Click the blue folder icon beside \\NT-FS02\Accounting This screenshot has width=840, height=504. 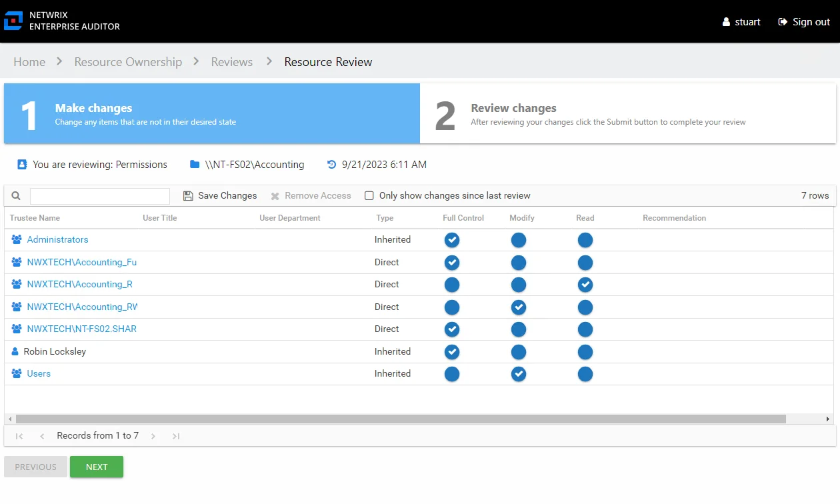[x=195, y=164]
